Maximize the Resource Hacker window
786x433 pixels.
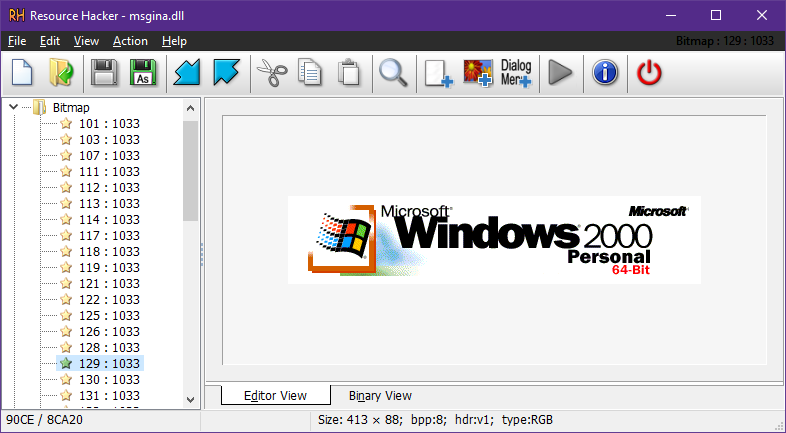(716, 16)
